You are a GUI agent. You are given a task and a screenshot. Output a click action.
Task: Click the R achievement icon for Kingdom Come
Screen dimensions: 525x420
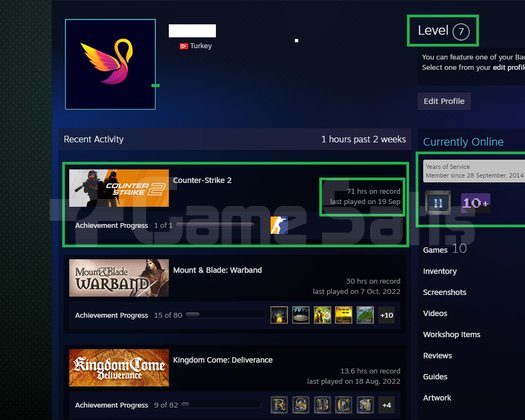point(279,405)
